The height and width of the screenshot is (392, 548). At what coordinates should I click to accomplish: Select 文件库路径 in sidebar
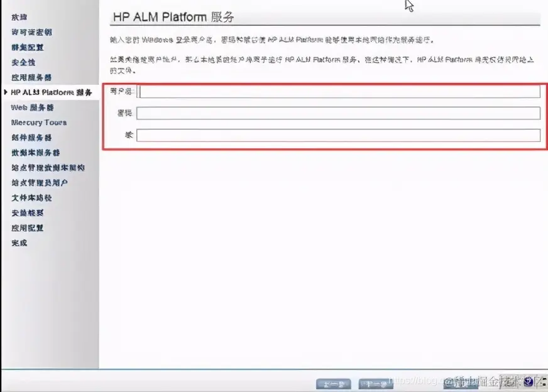pyautogui.click(x=31, y=197)
